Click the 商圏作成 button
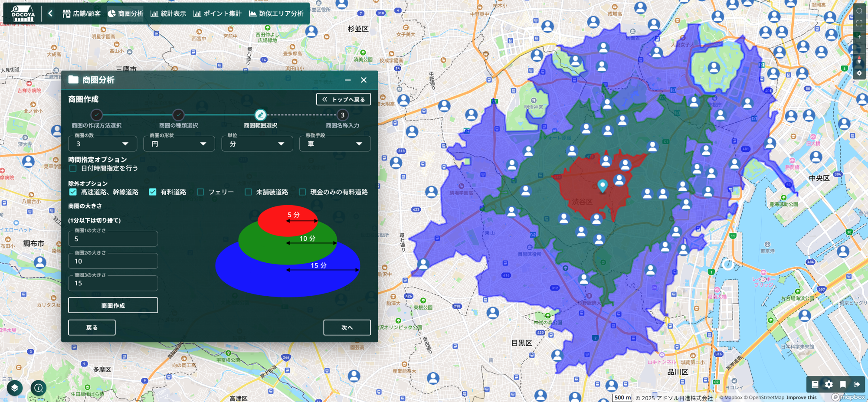 click(113, 305)
